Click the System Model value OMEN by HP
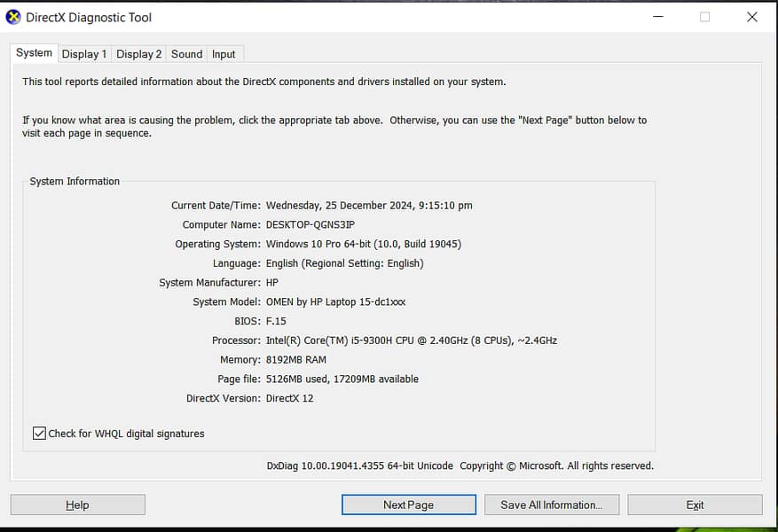The width and height of the screenshot is (778, 532). [x=335, y=301]
